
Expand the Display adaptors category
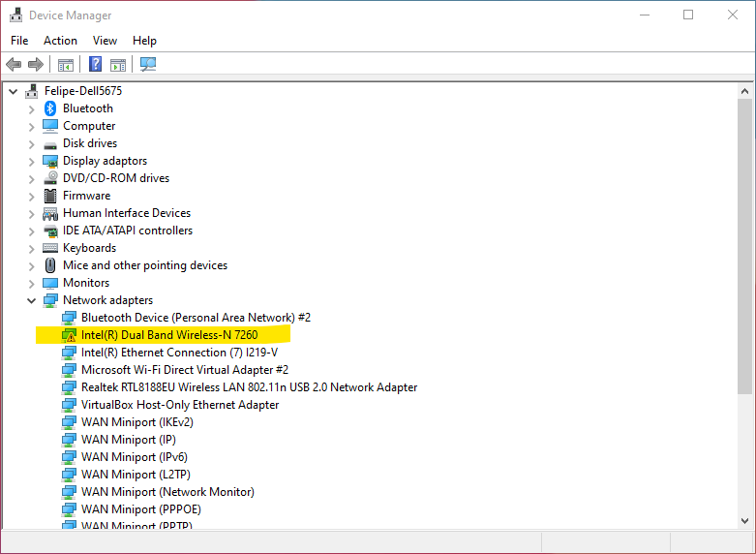click(31, 162)
